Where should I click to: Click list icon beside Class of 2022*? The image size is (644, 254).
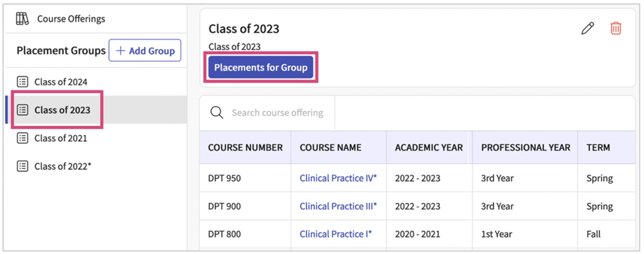(23, 166)
